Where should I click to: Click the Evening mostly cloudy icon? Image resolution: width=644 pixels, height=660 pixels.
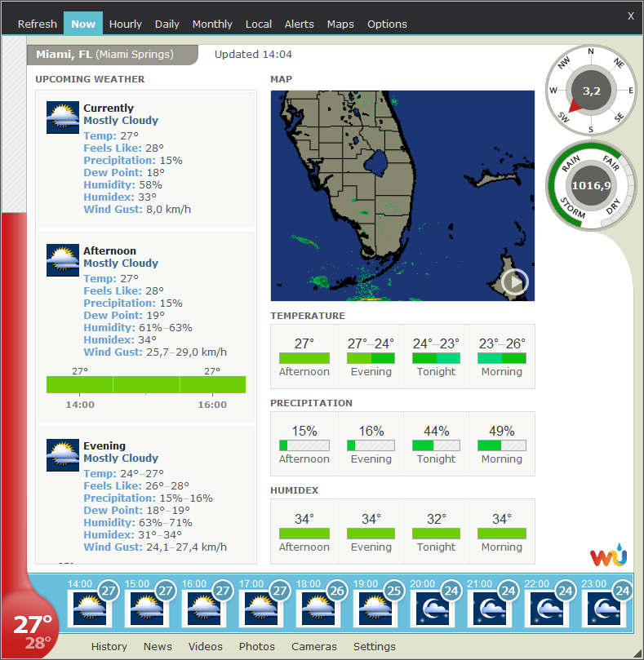(x=63, y=455)
